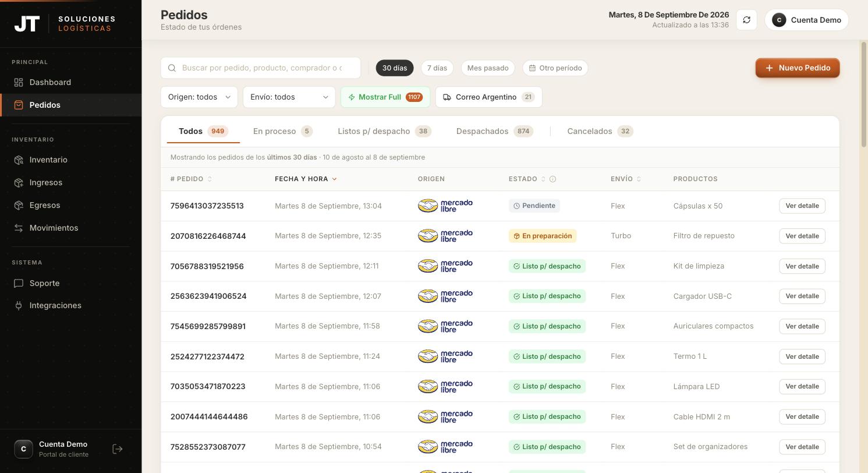
Task: View details for Cargador USB-C order
Action: [802, 296]
